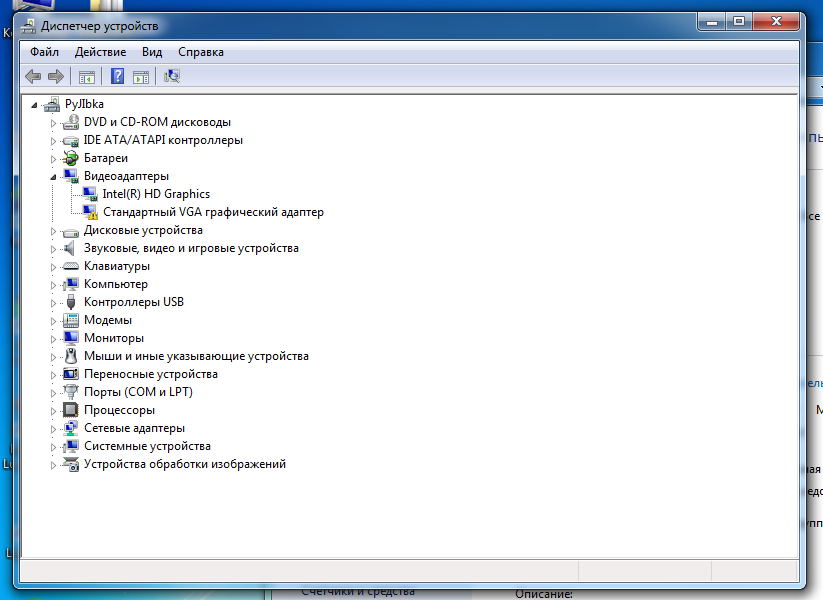The width and height of the screenshot is (823, 600).
Task: Open the Справка menu
Action: coord(201,52)
